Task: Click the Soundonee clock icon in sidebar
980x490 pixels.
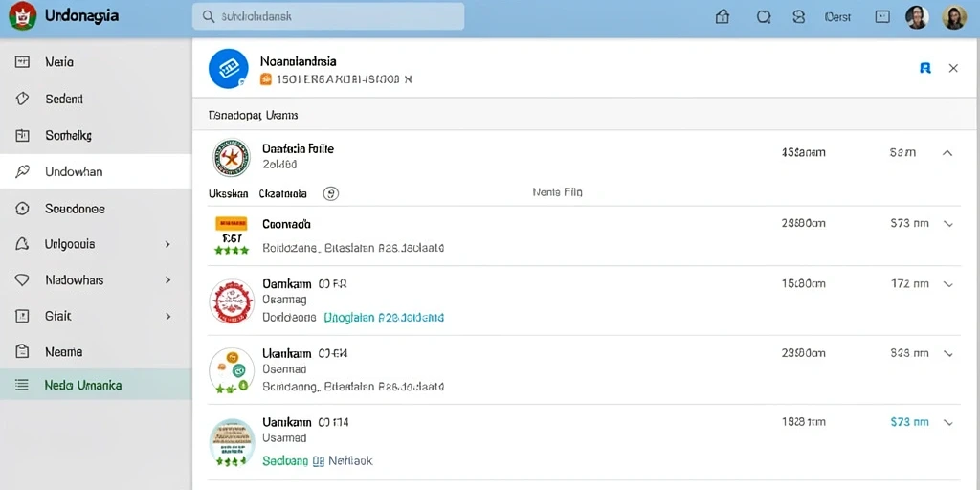Action: tap(22, 209)
